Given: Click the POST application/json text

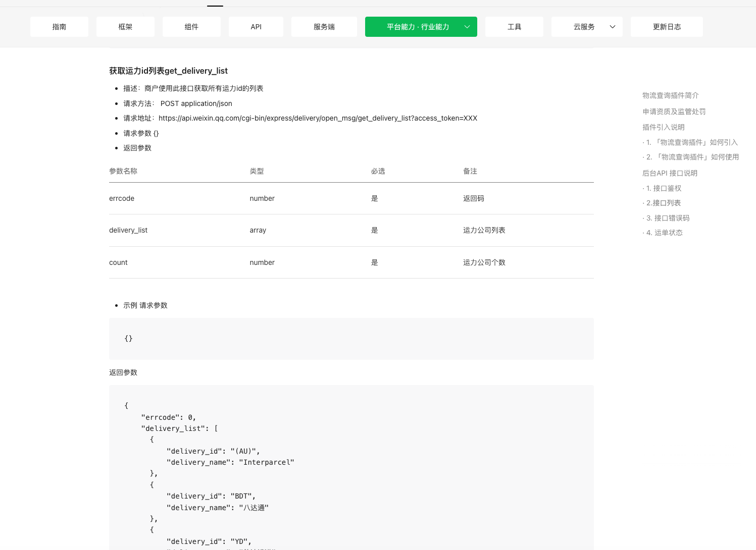Looking at the screenshot, I should click(196, 103).
